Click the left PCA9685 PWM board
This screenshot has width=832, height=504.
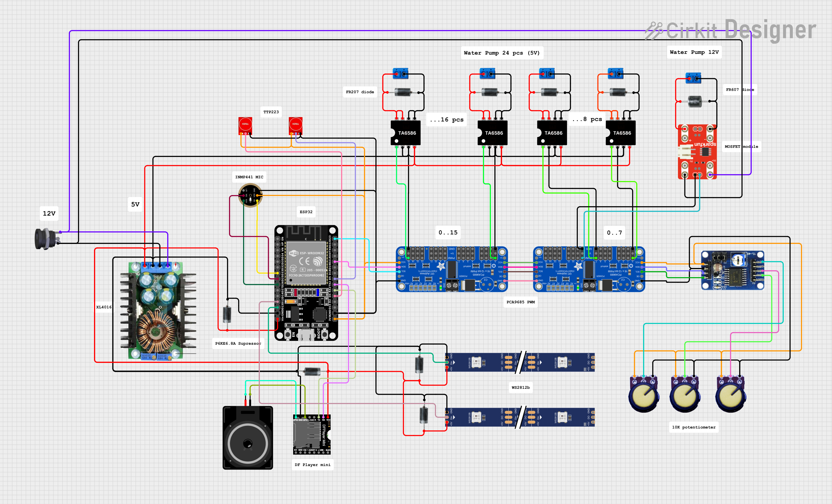452,269
